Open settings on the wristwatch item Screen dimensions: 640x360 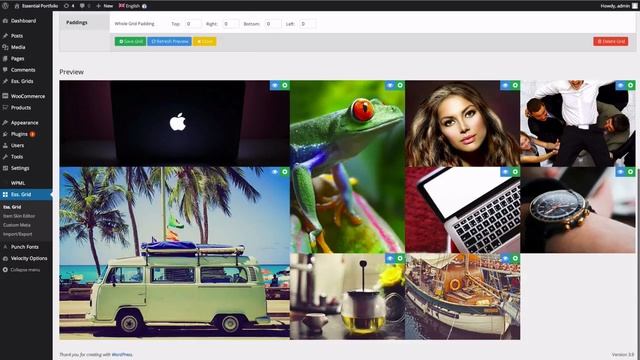click(x=631, y=172)
